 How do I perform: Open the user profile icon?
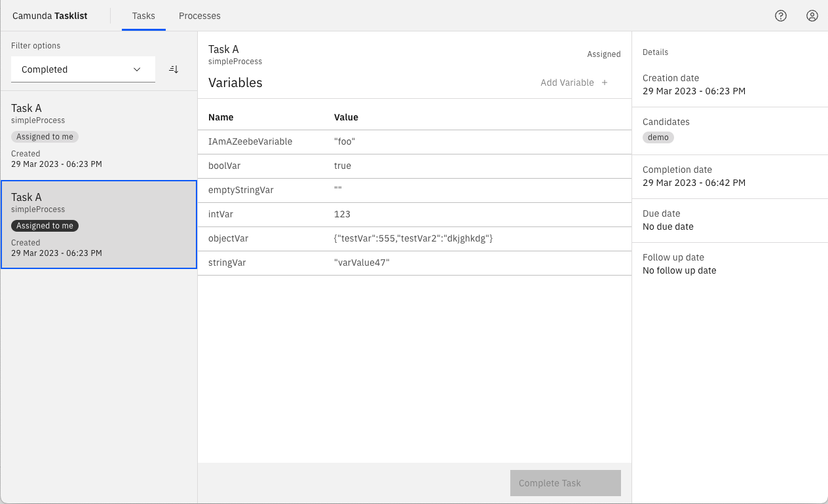tap(812, 16)
